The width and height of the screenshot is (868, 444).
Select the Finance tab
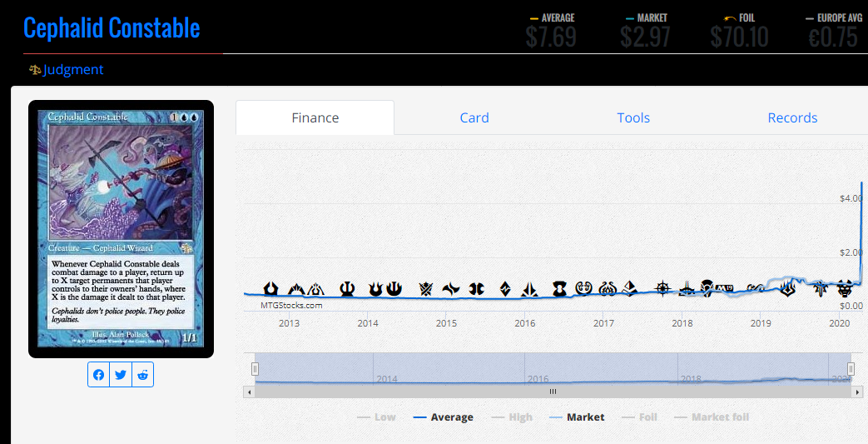315,117
